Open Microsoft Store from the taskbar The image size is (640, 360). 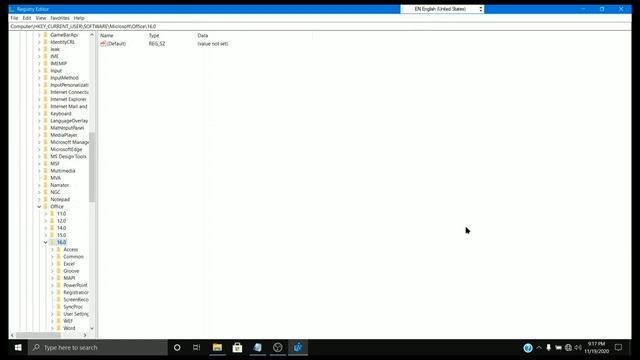[x=237, y=348]
